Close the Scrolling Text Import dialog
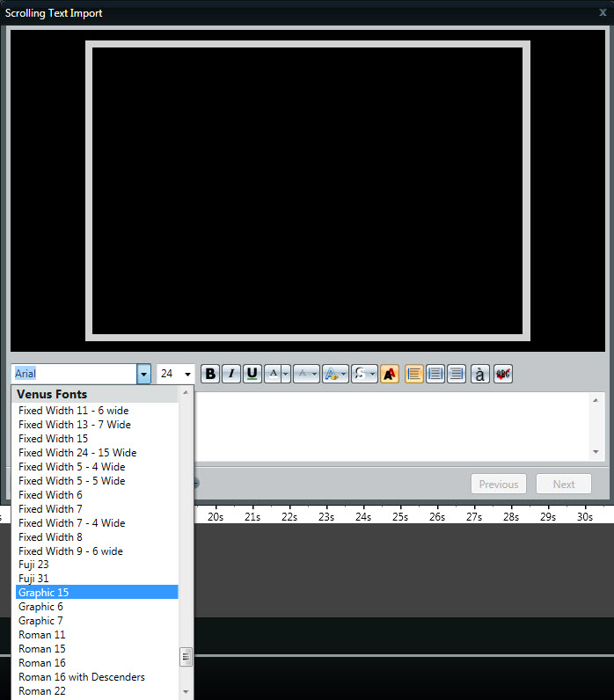The width and height of the screenshot is (614, 700). [x=603, y=12]
